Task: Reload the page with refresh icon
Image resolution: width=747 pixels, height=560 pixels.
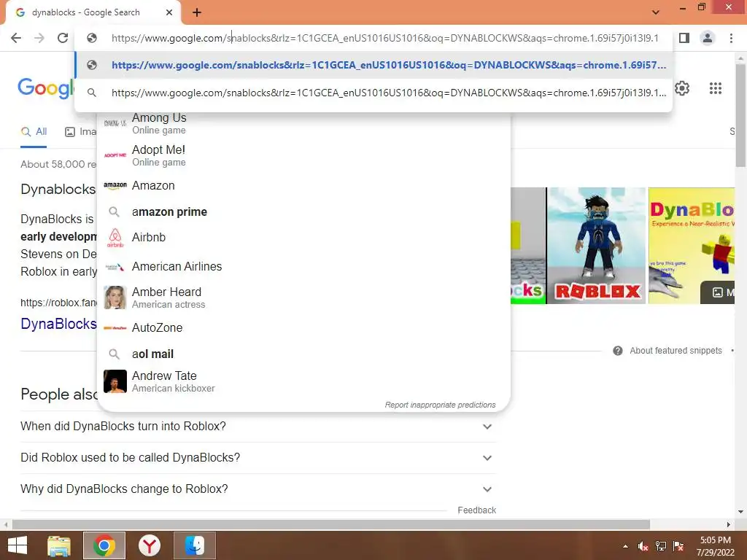Action: [x=63, y=38]
